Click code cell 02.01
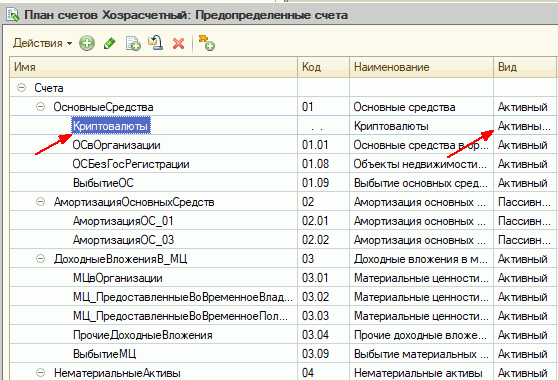Screen dimensions: 558x380 coord(323,221)
